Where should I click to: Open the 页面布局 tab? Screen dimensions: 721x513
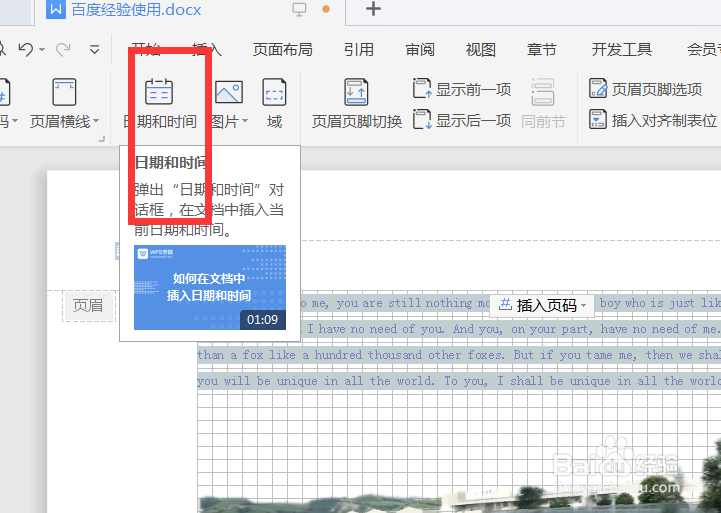click(x=282, y=49)
